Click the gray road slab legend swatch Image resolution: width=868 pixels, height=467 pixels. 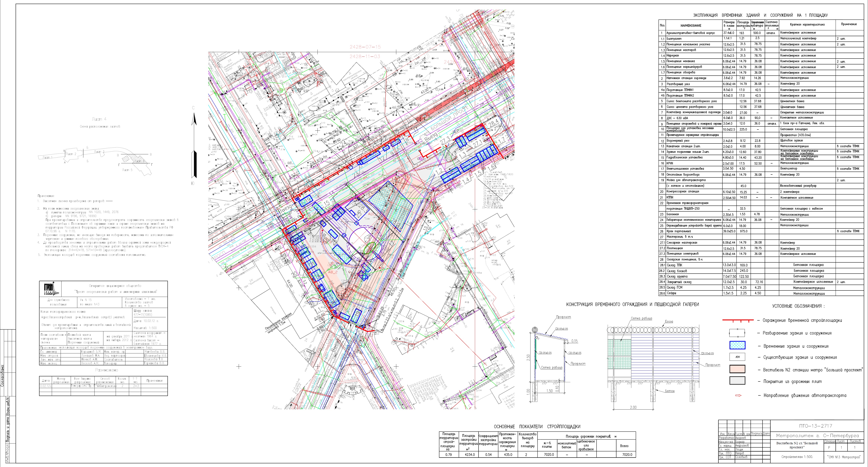pyautogui.click(x=737, y=381)
